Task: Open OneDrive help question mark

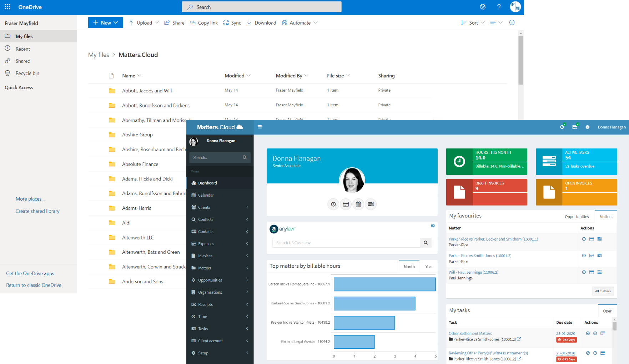Action: (x=499, y=7)
